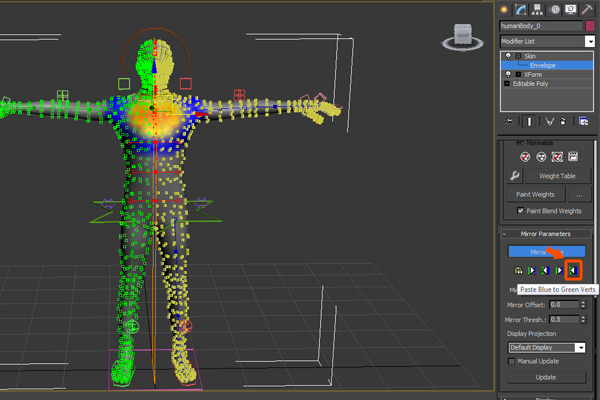Click Paste Green to Blue Bones icon
Image resolution: width=600 pixels, height=400 pixels.
click(x=532, y=271)
